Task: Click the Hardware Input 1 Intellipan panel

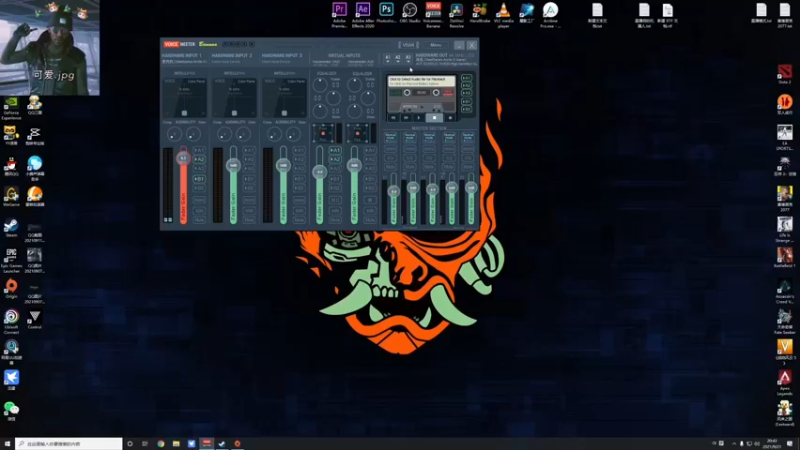Action: (185, 97)
